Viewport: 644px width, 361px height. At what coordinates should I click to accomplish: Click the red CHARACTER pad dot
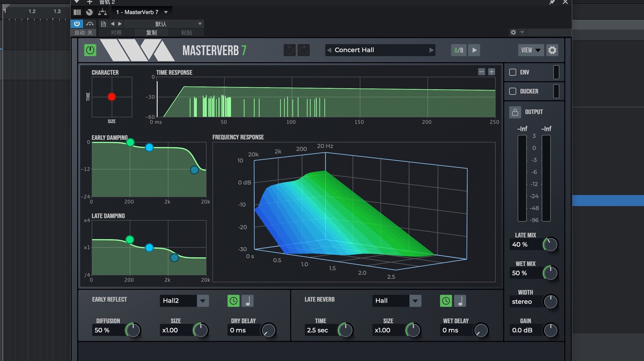pos(112,97)
